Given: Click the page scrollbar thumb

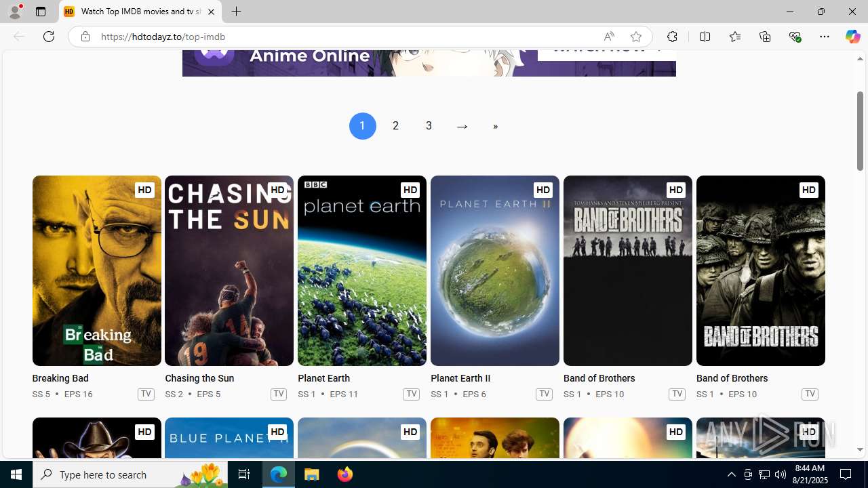Looking at the screenshot, I should tap(860, 130).
